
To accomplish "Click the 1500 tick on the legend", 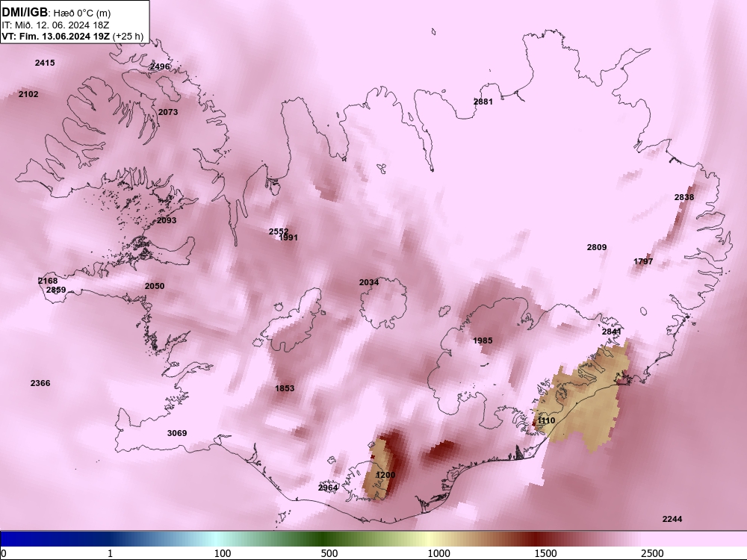I will [545, 553].
